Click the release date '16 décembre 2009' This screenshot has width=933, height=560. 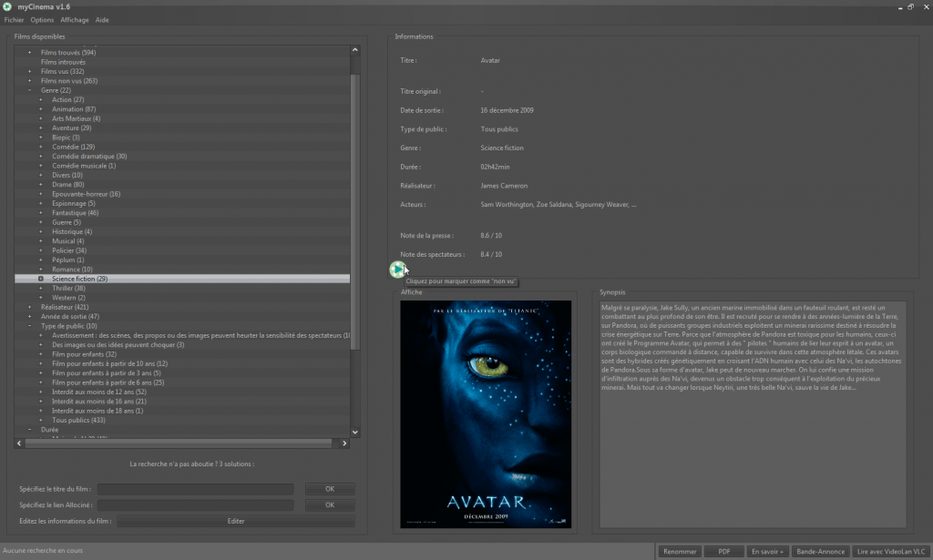[507, 110]
